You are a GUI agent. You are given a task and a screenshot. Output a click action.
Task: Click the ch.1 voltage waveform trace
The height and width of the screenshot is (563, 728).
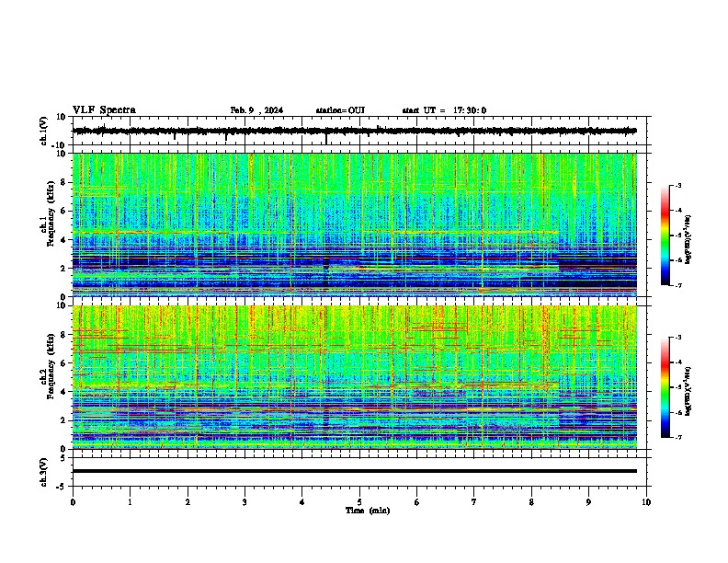tap(354, 131)
